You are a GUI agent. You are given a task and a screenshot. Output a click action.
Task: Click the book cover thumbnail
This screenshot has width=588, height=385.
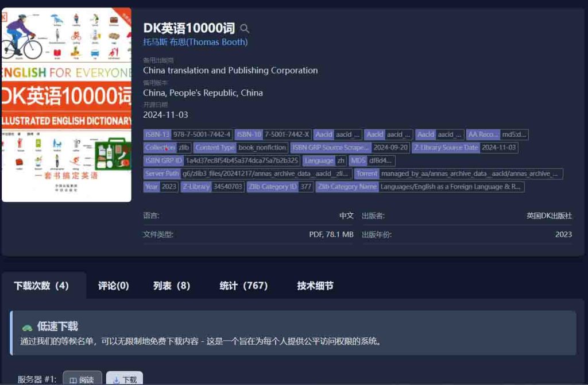point(66,105)
